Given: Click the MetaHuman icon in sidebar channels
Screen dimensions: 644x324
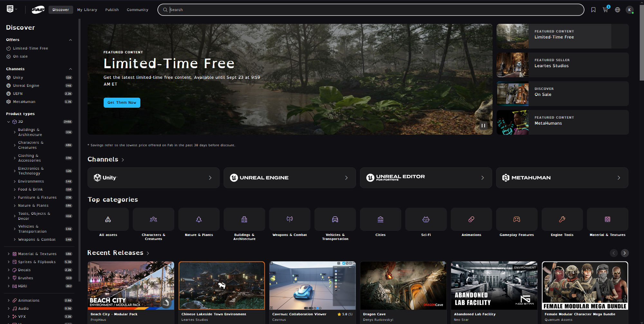Looking at the screenshot, I should coord(9,102).
